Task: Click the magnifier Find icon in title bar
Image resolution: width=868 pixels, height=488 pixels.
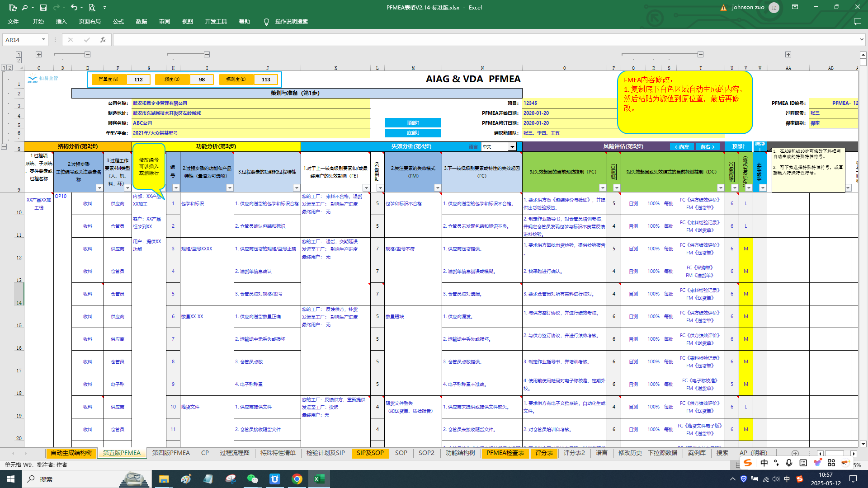Action: [x=24, y=8]
